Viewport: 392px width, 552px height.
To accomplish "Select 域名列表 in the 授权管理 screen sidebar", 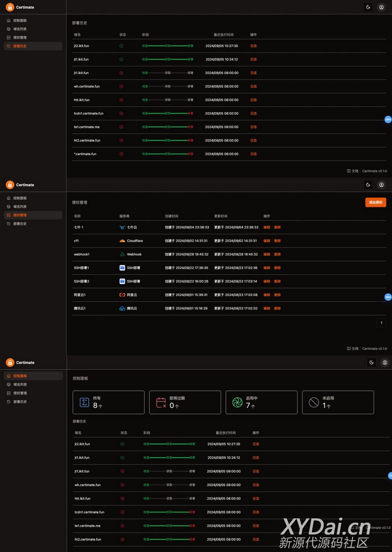I will [x=20, y=207].
